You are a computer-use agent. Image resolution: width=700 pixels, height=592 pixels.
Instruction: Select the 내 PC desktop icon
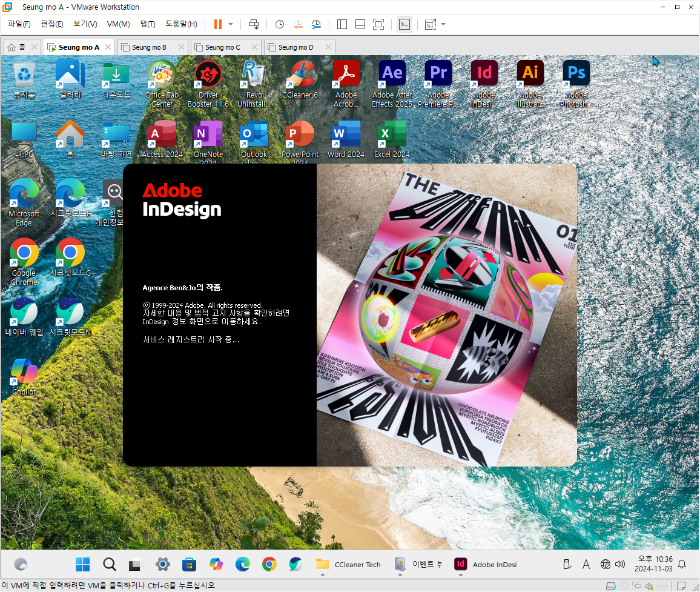24,139
